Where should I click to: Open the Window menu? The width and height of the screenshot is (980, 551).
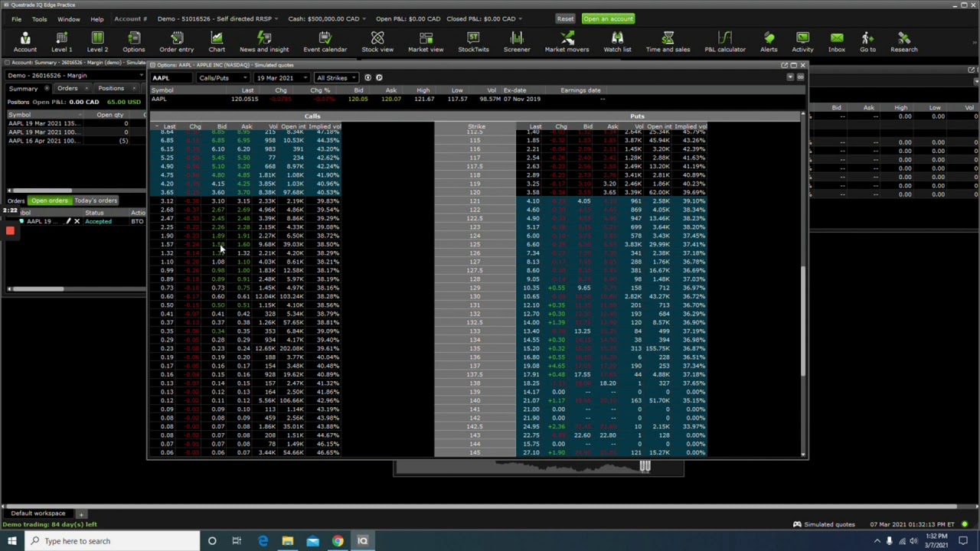68,18
